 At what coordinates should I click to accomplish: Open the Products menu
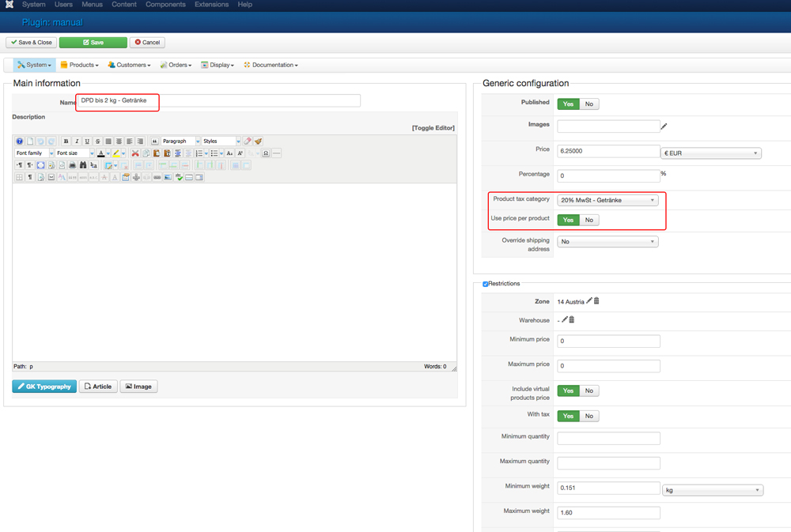coord(79,65)
